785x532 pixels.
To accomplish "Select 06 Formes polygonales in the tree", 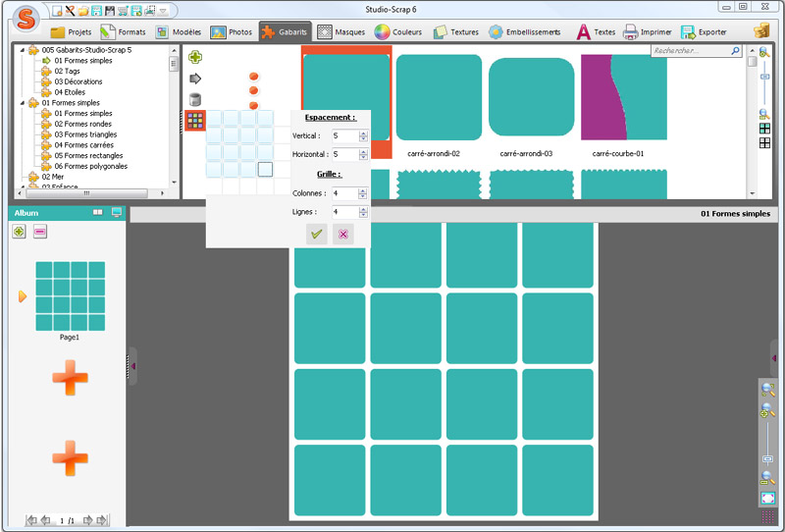I will (90, 166).
